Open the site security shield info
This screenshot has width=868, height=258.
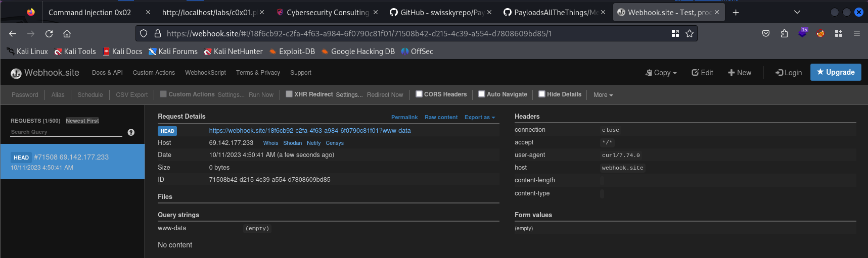144,33
